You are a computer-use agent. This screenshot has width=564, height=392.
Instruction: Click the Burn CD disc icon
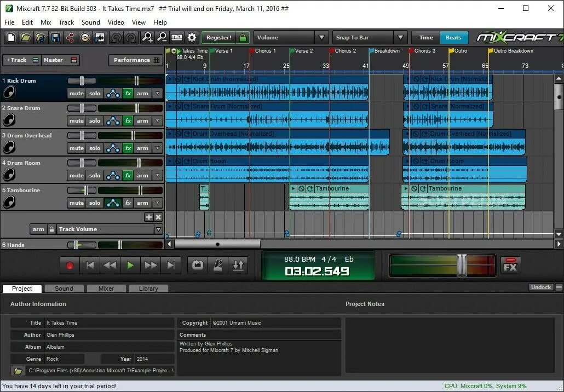(85, 37)
